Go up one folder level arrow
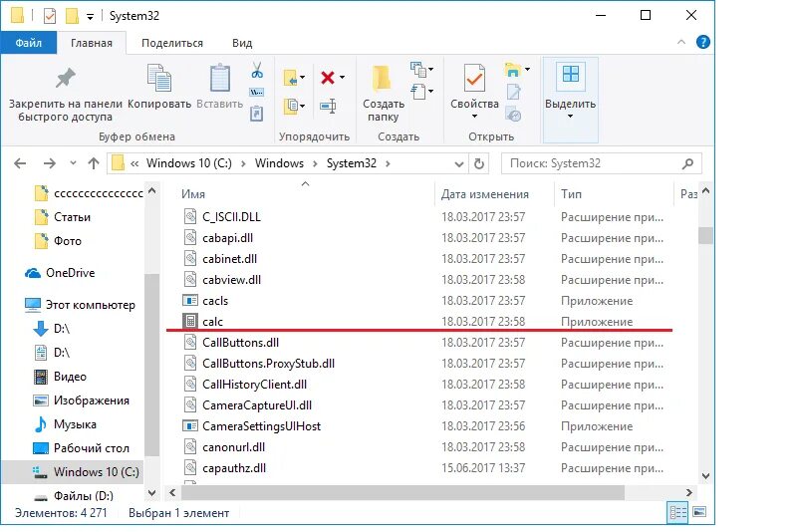Image resolution: width=797 pixels, height=532 pixels. pyautogui.click(x=94, y=163)
